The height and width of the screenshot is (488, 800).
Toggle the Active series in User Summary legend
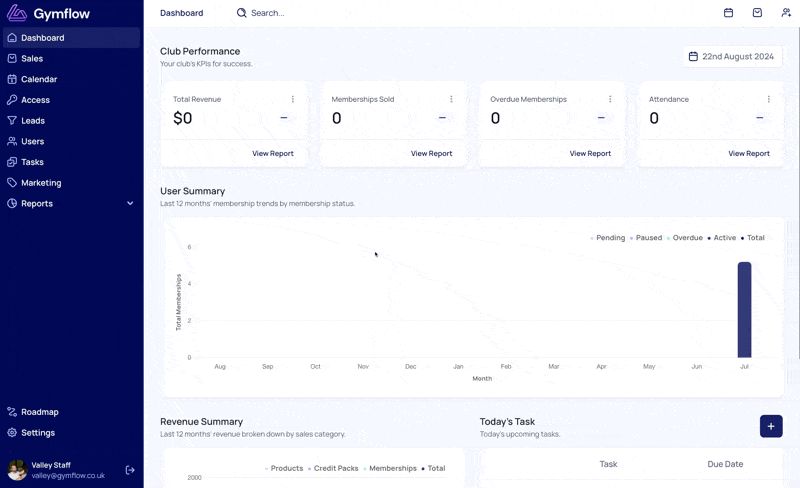(722, 238)
